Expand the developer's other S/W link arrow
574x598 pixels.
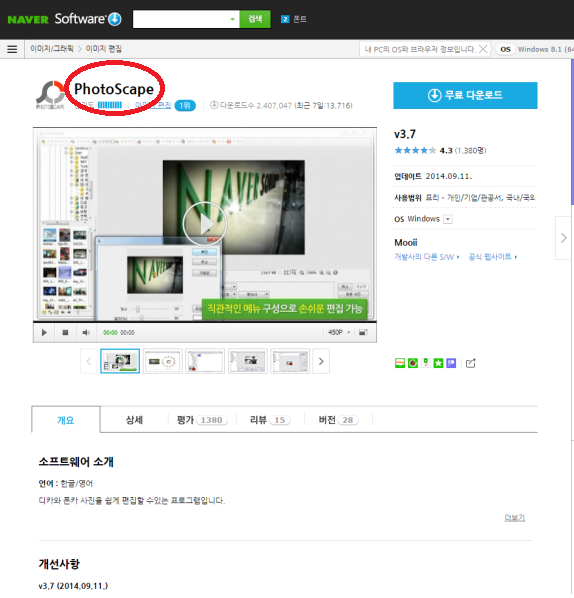tap(458, 257)
